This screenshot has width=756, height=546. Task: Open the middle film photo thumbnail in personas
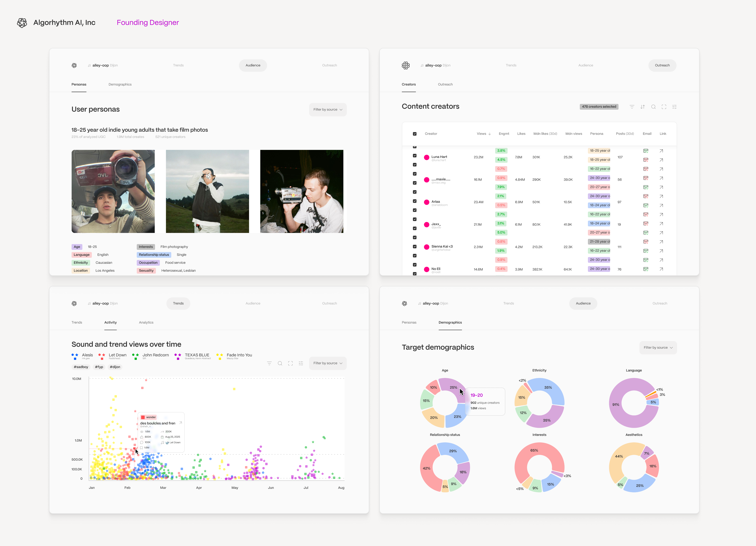(x=207, y=191)
